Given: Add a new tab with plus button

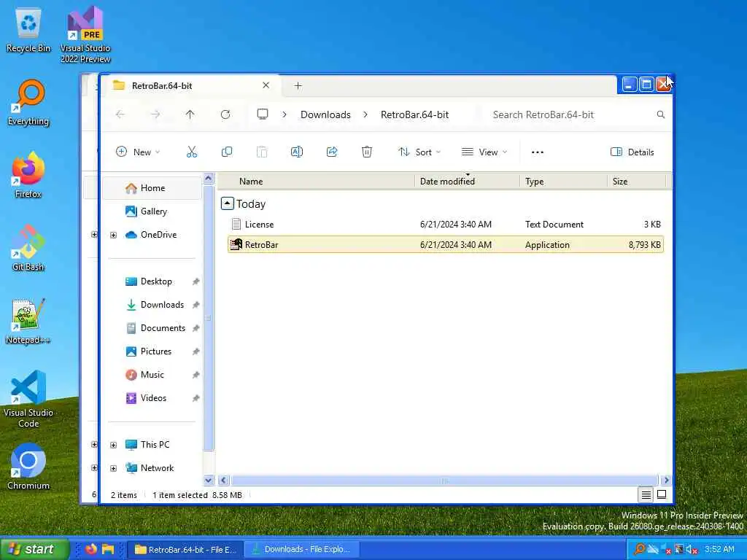Looking at the screenshot, I should 298,86.
